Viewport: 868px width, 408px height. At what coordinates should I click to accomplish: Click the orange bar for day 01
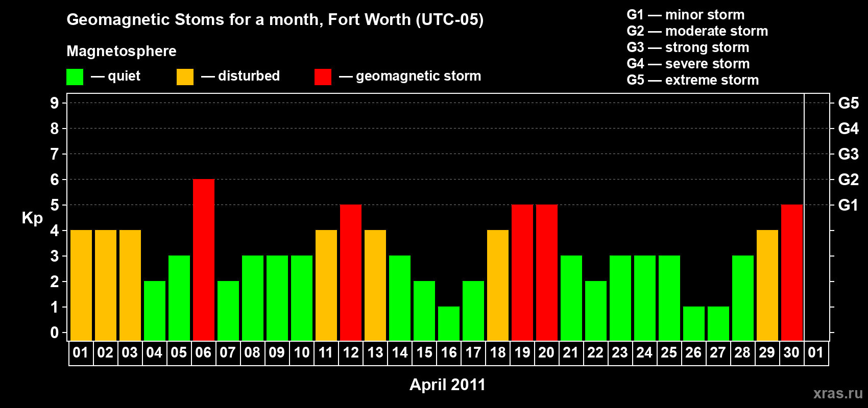(x=81, y=285)
